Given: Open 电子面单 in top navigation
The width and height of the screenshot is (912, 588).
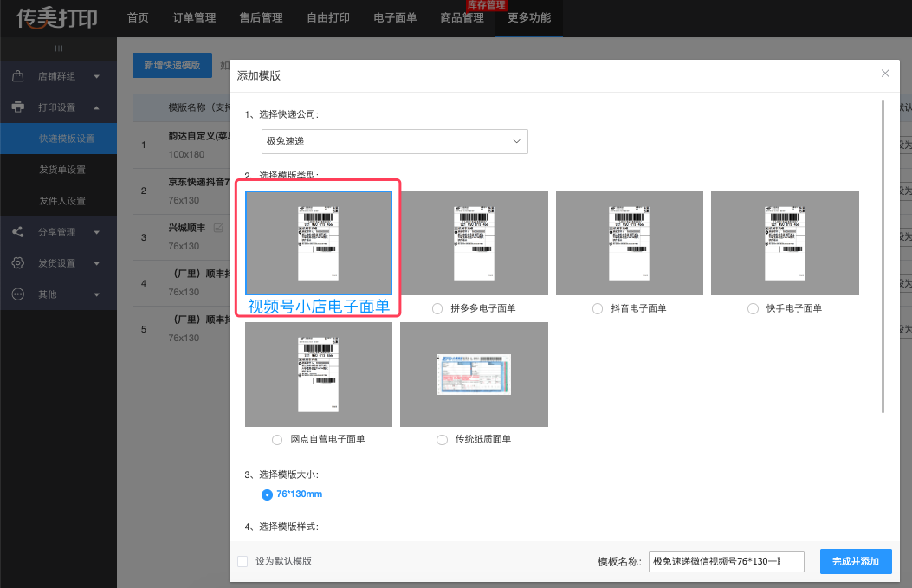Looking at the screenshot, I should pos(395,18).
